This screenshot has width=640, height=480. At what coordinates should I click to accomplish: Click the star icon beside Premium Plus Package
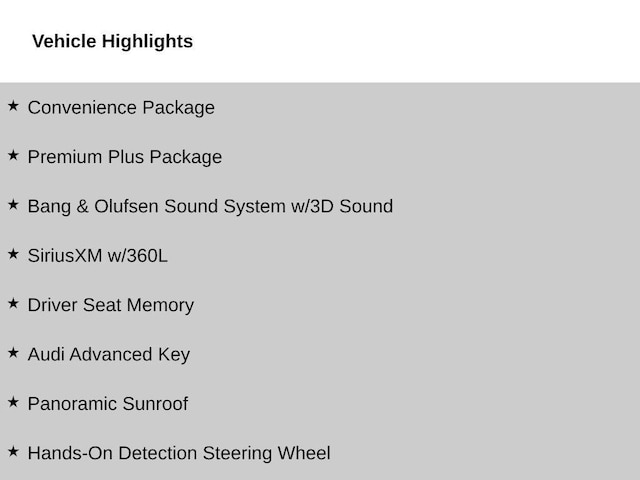[13, 155]
